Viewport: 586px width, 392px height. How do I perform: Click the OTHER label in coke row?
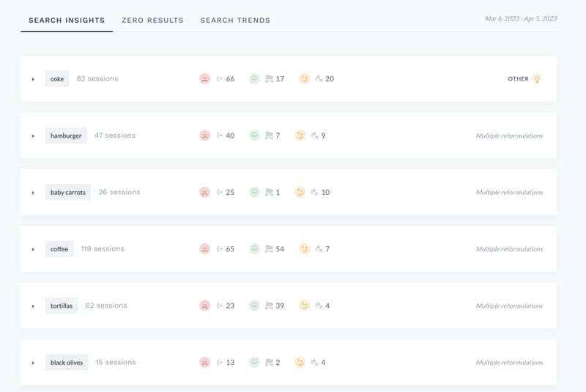pyautogui.click(x=518, y=79)
